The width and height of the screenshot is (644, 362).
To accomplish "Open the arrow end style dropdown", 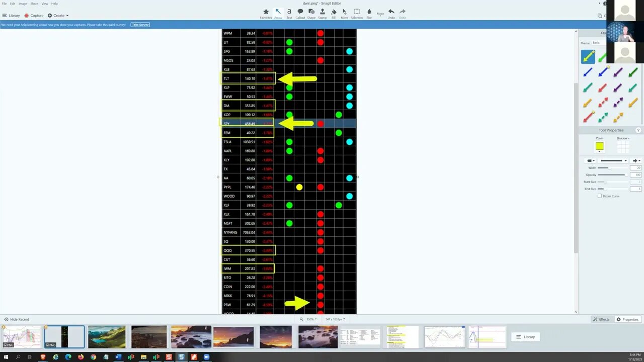I will (636, 161).
